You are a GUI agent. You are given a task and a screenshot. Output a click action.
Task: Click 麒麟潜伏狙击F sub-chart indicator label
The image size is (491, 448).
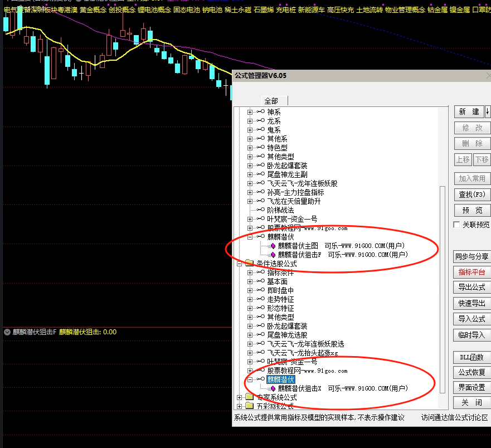coord(35,332)
